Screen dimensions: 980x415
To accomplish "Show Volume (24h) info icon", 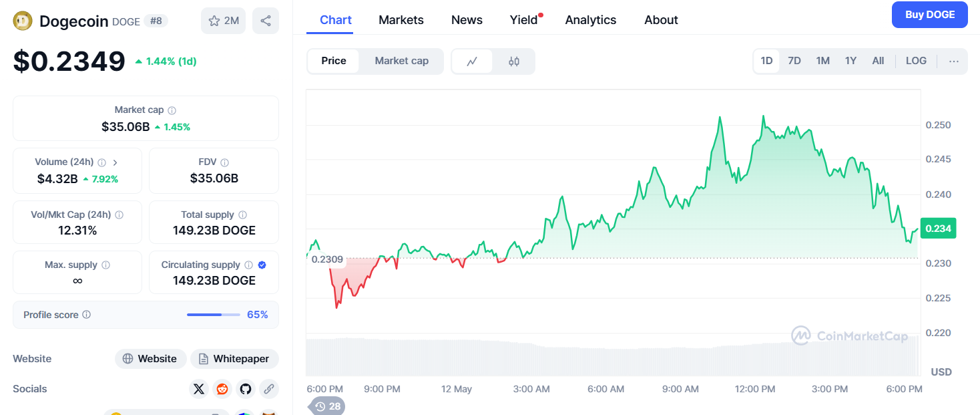I will [102, 162].
